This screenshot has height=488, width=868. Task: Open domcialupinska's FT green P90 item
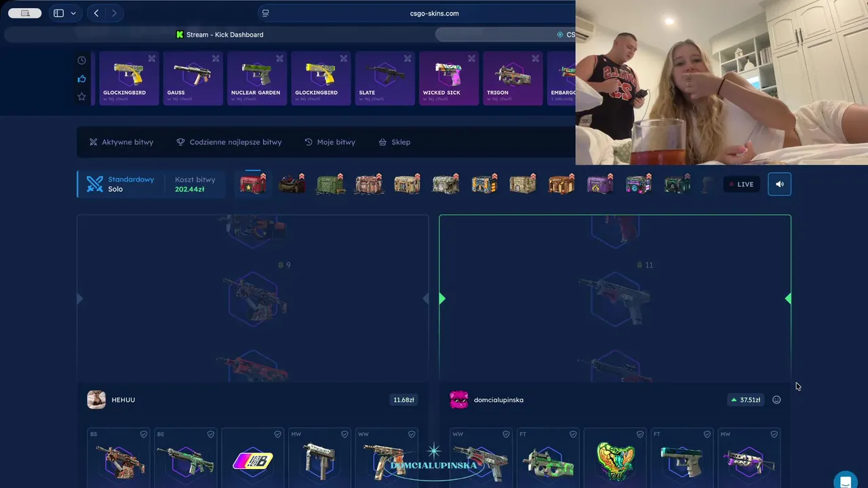tap(548, 458)
